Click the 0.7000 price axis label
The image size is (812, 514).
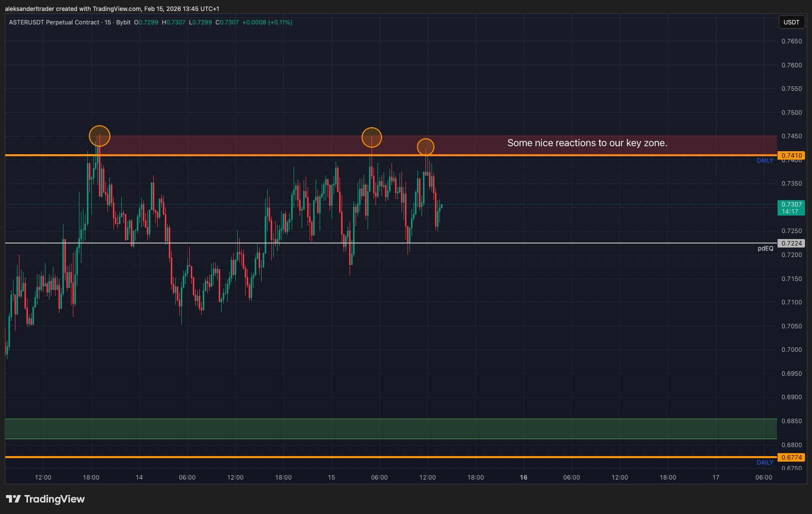[792, 350]
